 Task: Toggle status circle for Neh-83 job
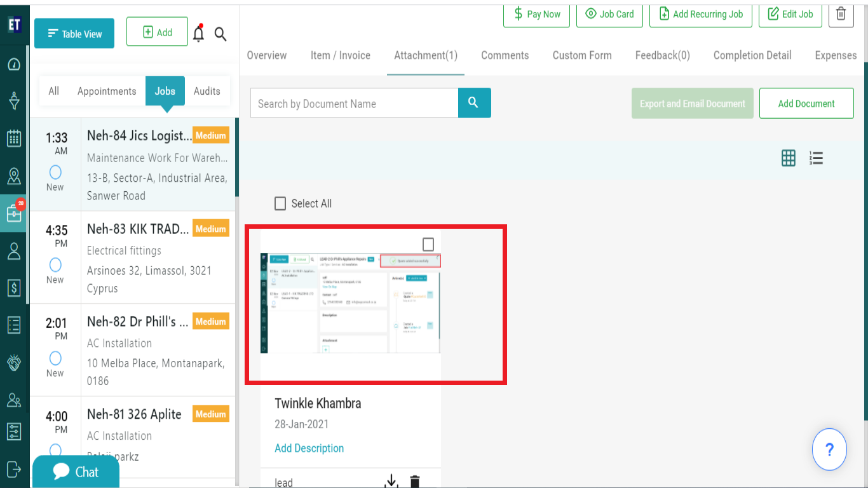point(55,265)
